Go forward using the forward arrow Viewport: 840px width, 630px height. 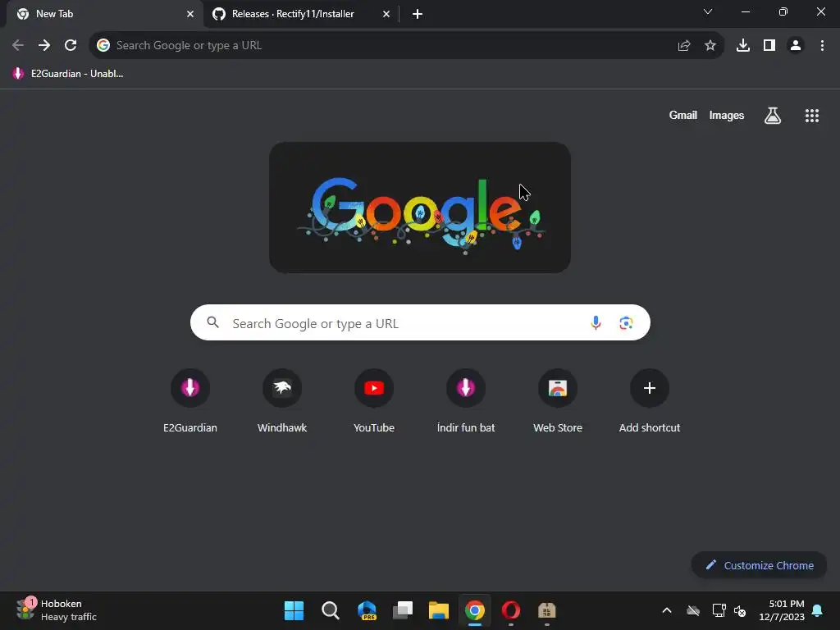coord(44,46)
